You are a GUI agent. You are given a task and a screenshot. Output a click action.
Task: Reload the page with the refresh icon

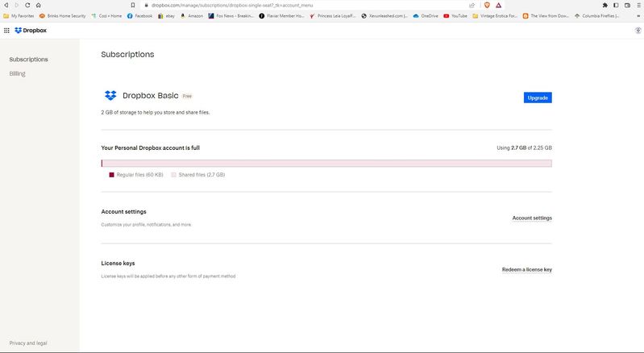[x=27, y=6]
